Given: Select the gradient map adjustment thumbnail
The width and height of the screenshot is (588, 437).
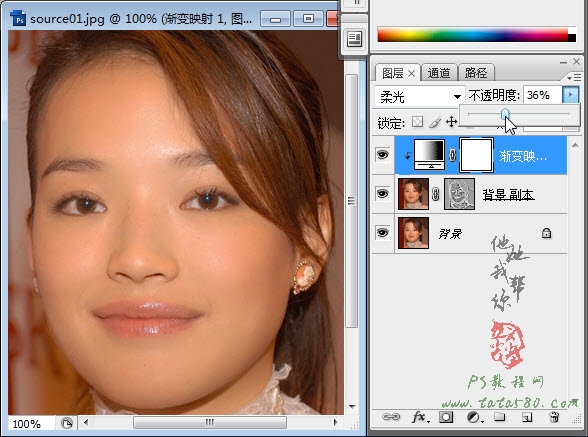Looking at the screenshot, I should [429, 155].
